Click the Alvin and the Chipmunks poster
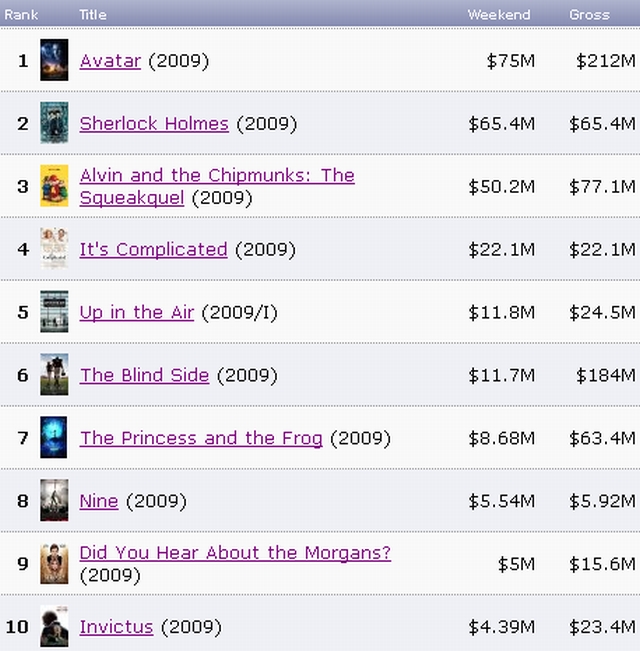The height and width of the screenshot is (651, 640). click(x=54, y=186)
